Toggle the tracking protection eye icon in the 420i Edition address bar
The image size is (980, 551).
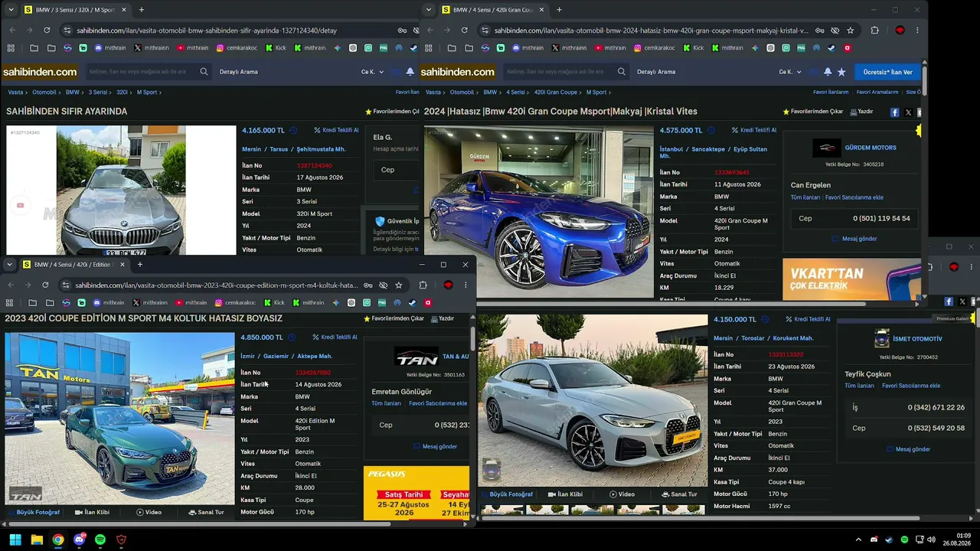(384, 285)
